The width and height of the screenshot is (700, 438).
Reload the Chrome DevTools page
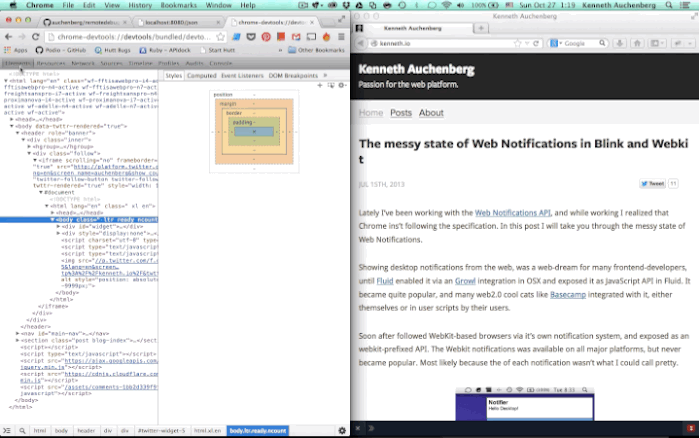click(35, 37)
